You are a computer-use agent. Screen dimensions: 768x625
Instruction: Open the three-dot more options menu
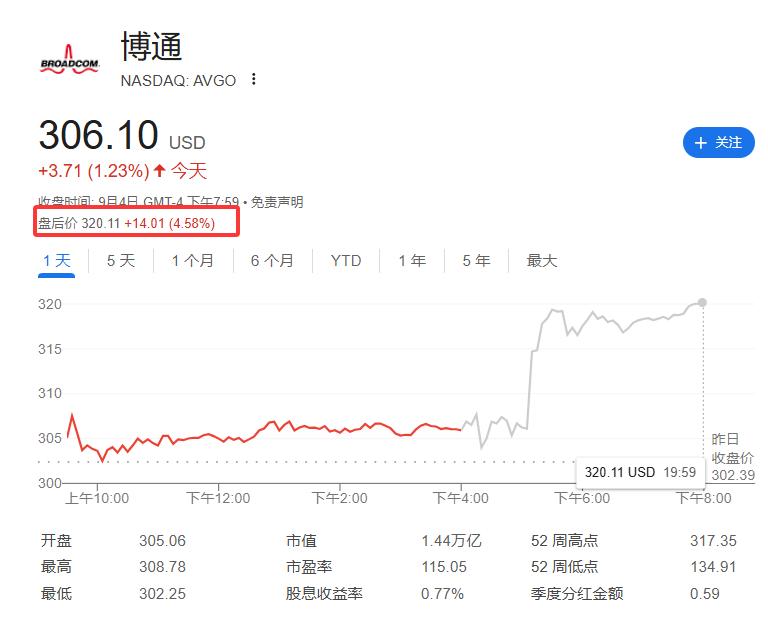click(x=254, y=80)
